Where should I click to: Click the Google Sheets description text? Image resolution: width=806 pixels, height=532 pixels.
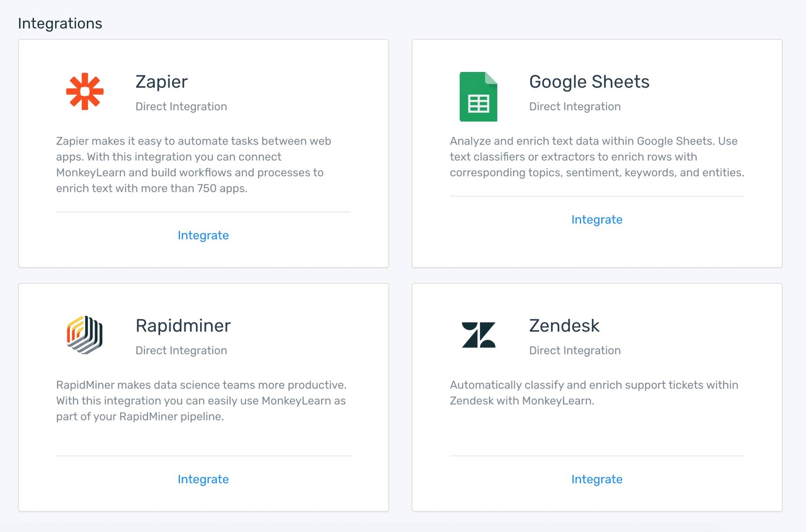point(596,157)
